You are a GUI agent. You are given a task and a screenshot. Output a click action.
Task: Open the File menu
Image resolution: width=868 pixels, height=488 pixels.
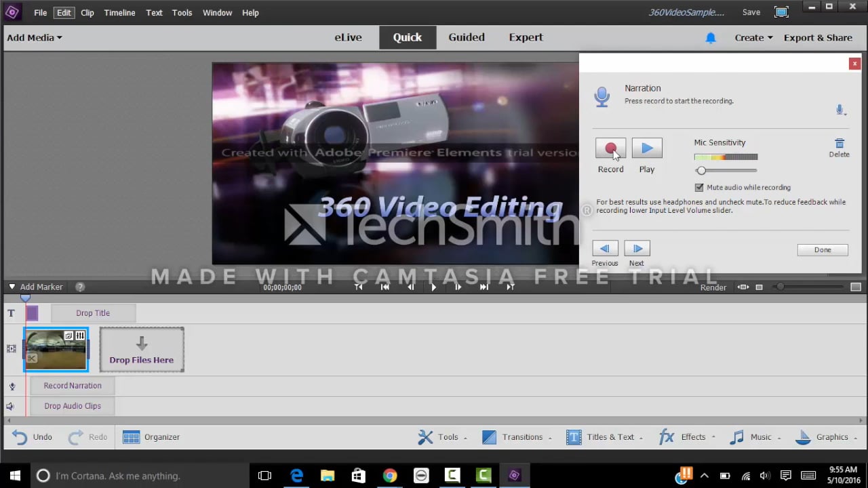click(41, 13)
